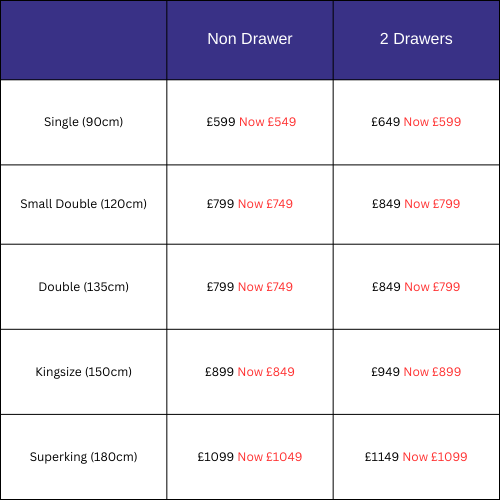Select the Kingsize (150cm) row label
The height and width of the screenshot is (500, 500).
point(84,372)
